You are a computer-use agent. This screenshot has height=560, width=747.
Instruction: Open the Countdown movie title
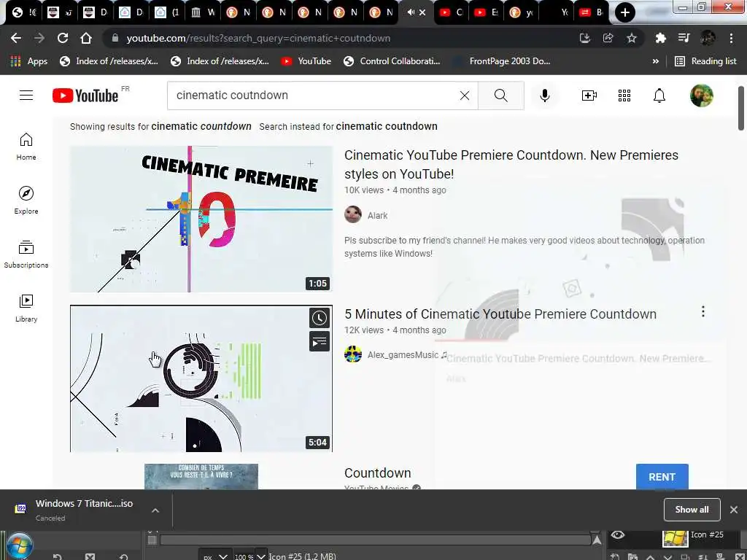point(377,472)
